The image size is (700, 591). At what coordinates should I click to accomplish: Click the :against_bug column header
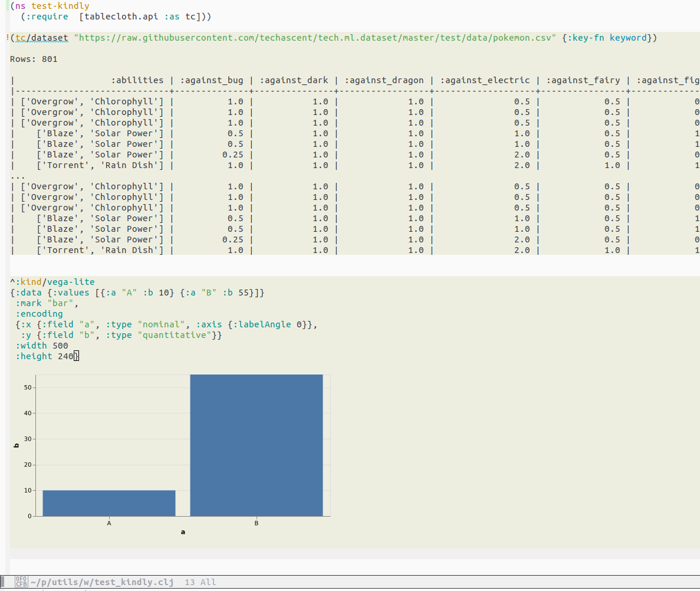[x=212, y=80]
